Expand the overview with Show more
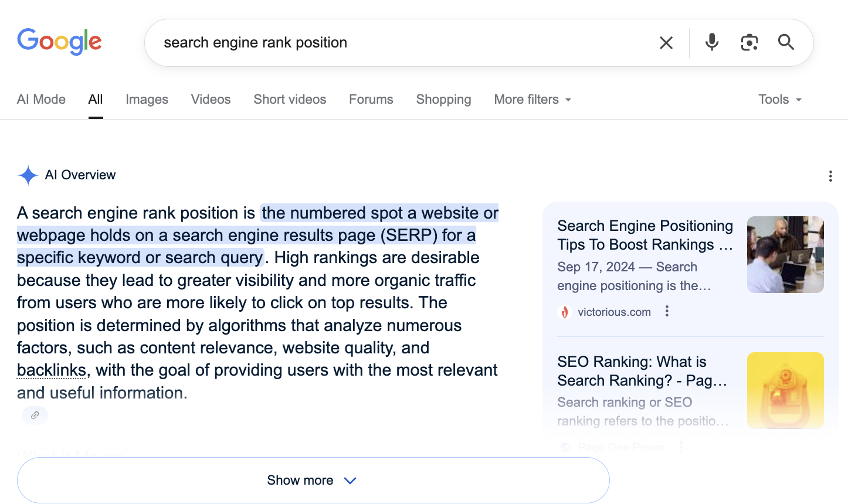Screen dimensions: 848x504 click(313, 481)
